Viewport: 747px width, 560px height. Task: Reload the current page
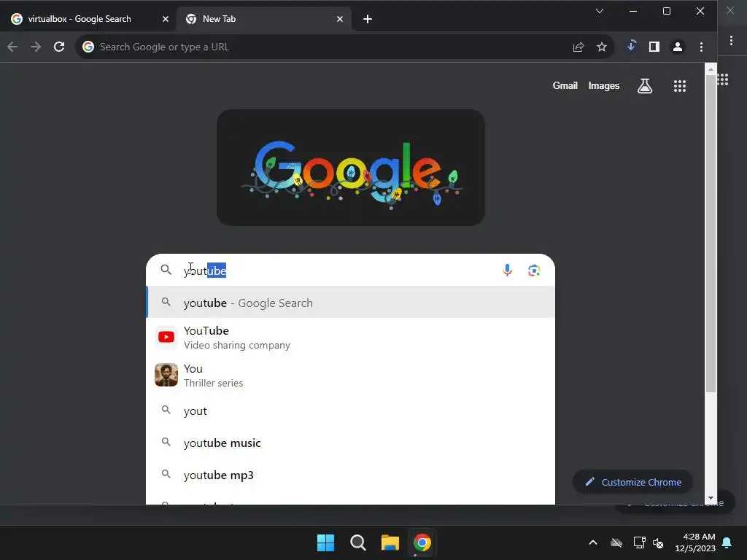[59, 47]
